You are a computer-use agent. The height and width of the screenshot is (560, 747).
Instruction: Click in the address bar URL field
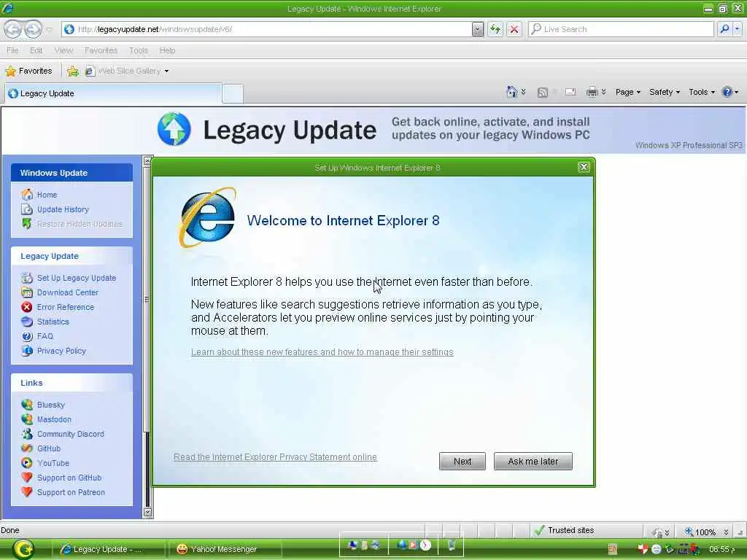click(x=267, y=29)
